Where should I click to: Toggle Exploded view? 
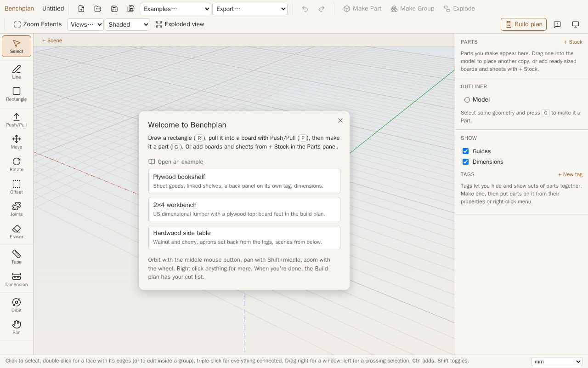180,24
